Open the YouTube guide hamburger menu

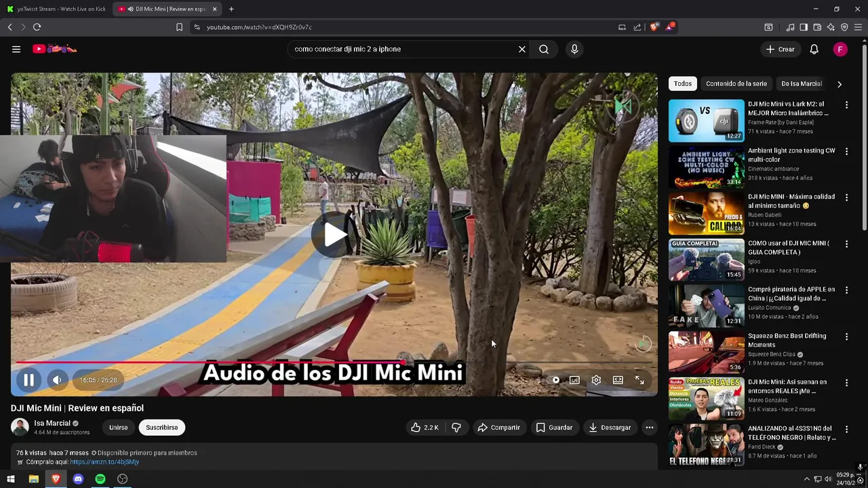pos(16,49)
